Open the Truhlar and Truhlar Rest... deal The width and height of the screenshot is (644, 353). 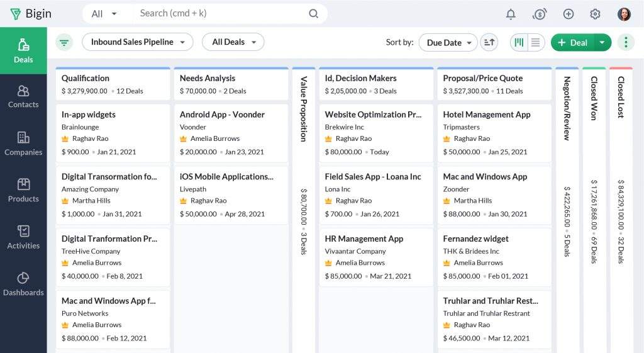tap(494, 319)
